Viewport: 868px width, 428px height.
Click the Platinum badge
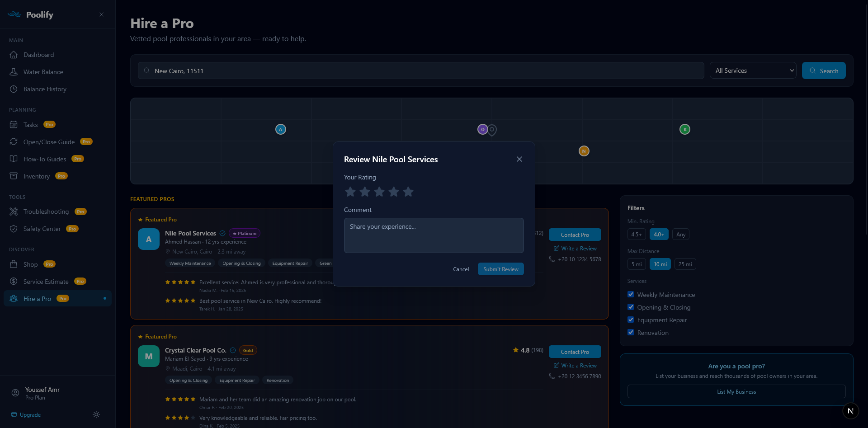(x=245, y=233)
